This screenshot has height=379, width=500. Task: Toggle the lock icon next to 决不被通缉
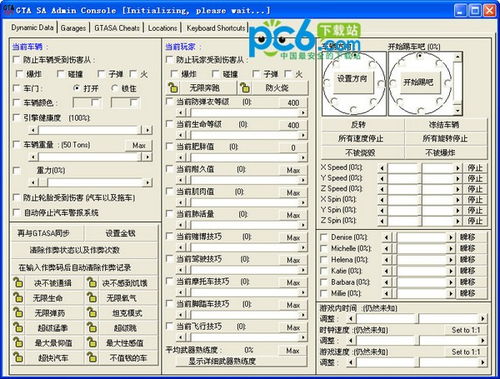[x=18, y=283]
